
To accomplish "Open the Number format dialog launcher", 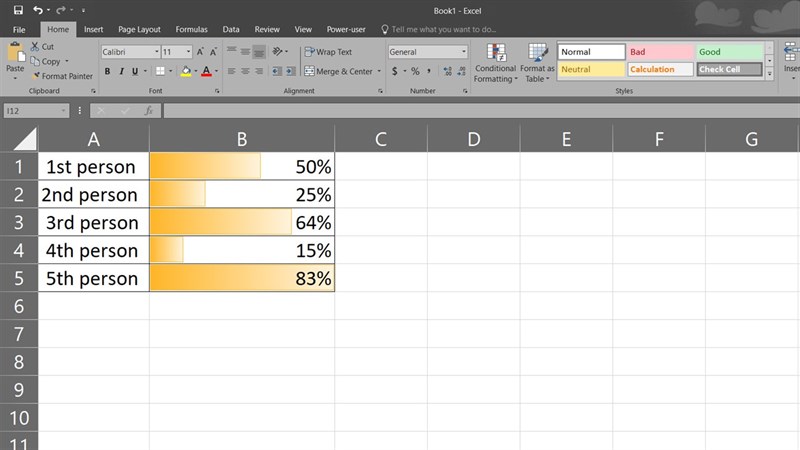I will [465, 91].
